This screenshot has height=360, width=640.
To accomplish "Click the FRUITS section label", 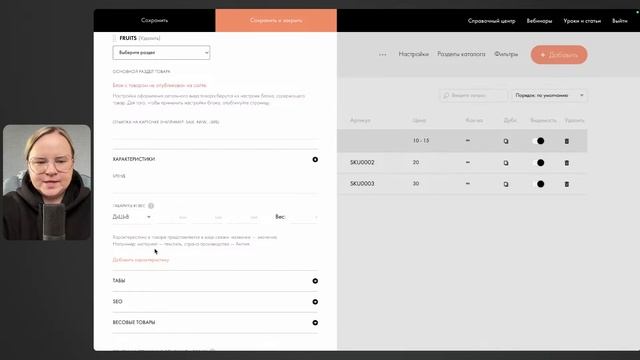I will click(x=128, y=38).
